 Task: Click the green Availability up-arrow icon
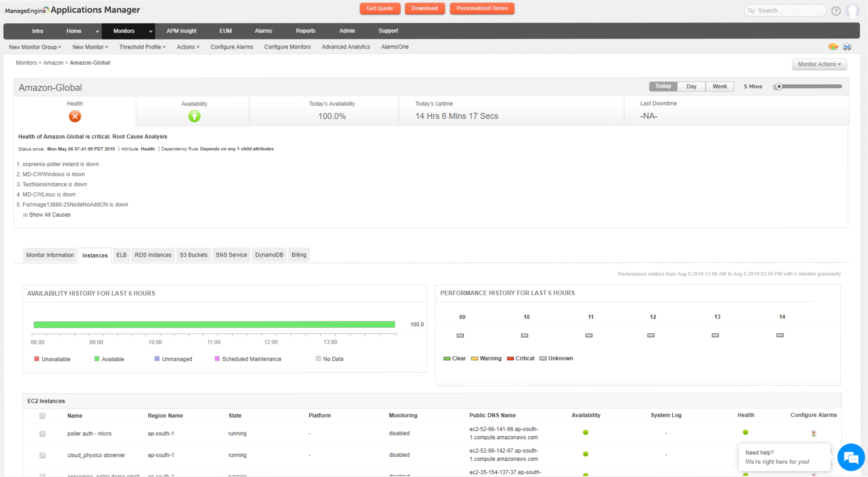click(194, 116)
